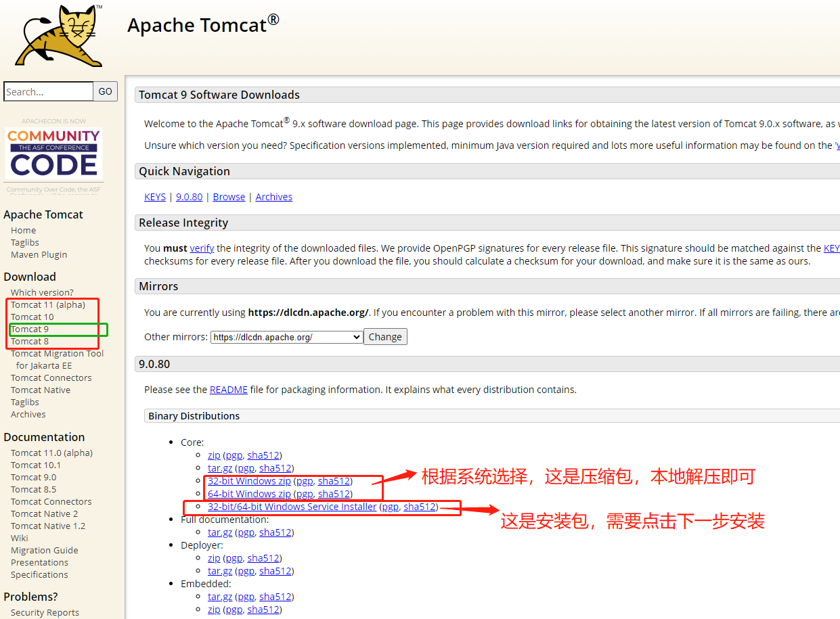The width and height of the screenshot is (840, 619).
Task: Click the Tomcat 9 Software Downloads heading
Action: coord(219,95)
